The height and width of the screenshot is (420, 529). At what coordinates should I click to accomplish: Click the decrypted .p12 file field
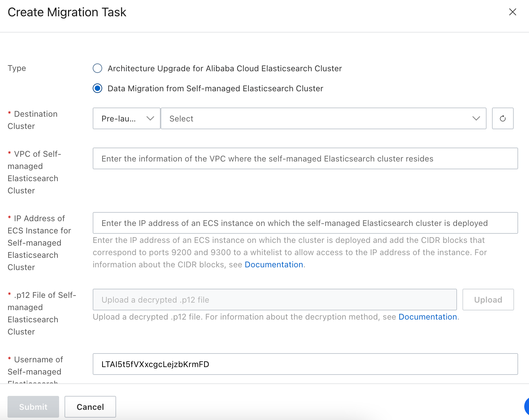point(274,300)
